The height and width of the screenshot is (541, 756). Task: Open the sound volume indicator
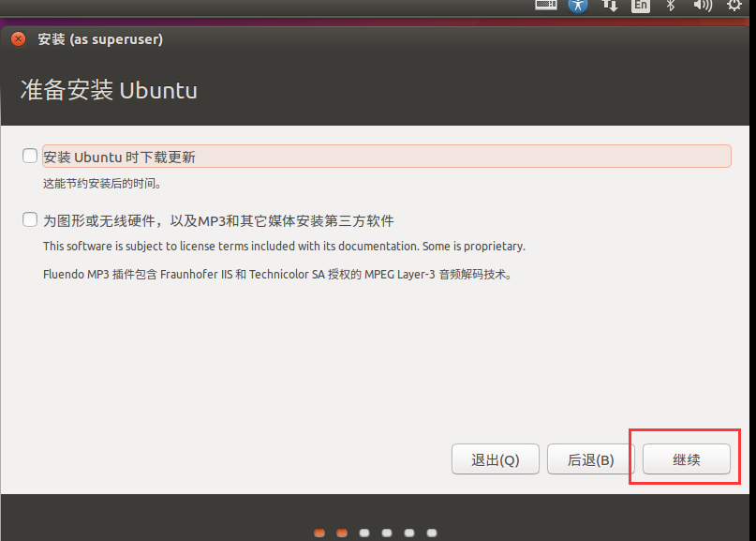coord(703,6)
